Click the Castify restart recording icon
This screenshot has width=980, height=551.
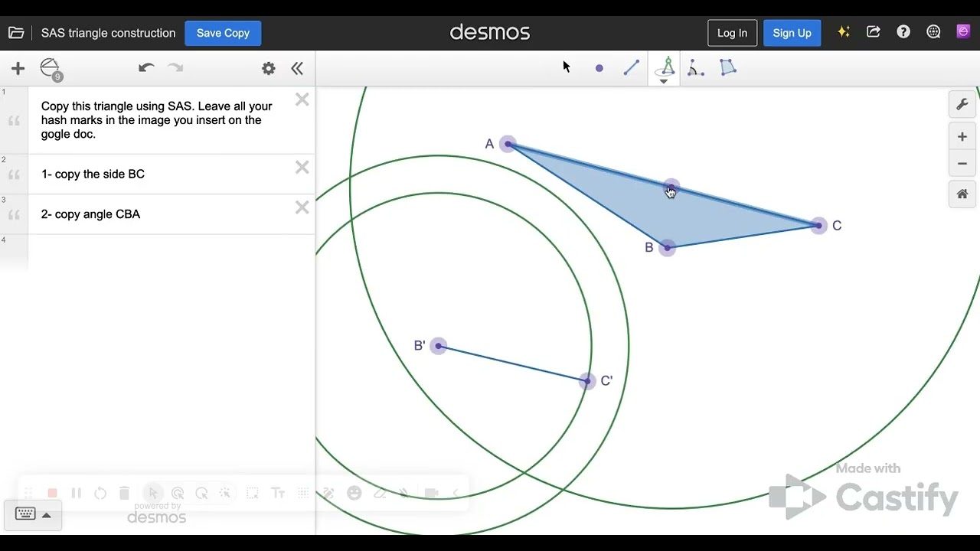point(100,494)
